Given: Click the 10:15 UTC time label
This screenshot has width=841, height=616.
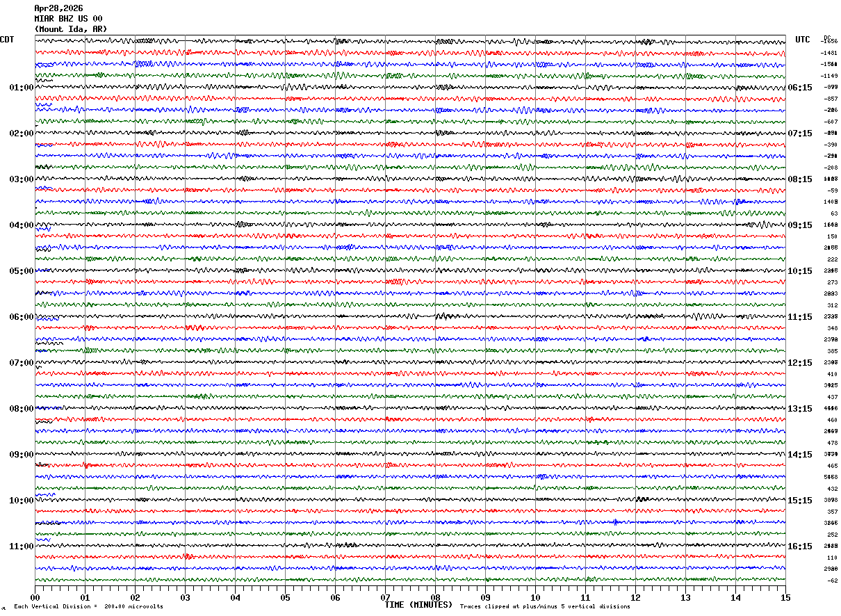Looking at the screenshot, I should [x=800, y=271].
